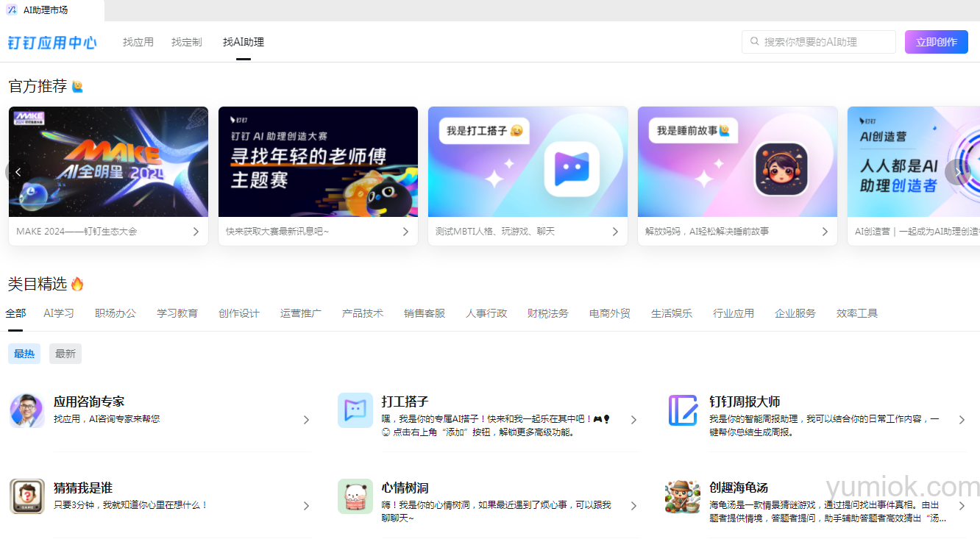Click the 立即创作 button
980x539 pixels.
[936, 42]
